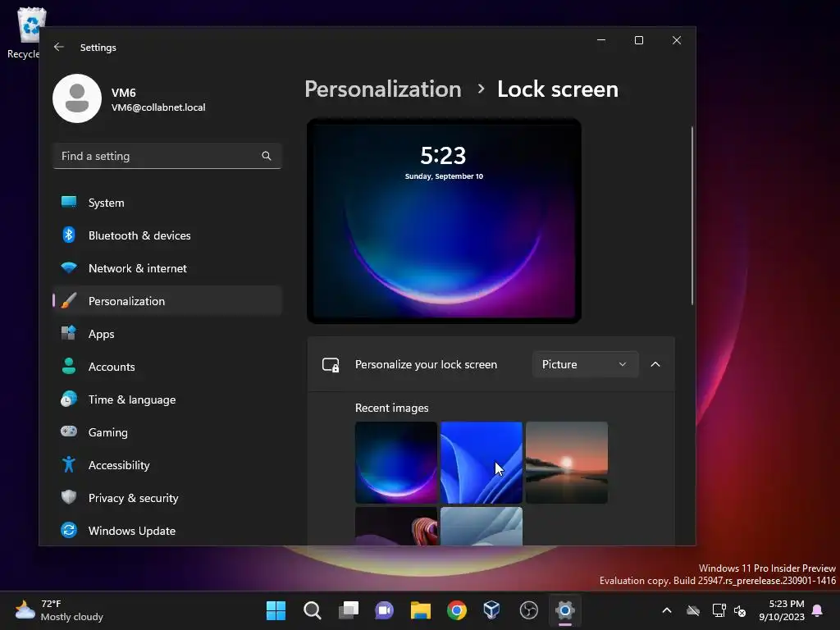Click the Find a setting search box

point(167,156)
